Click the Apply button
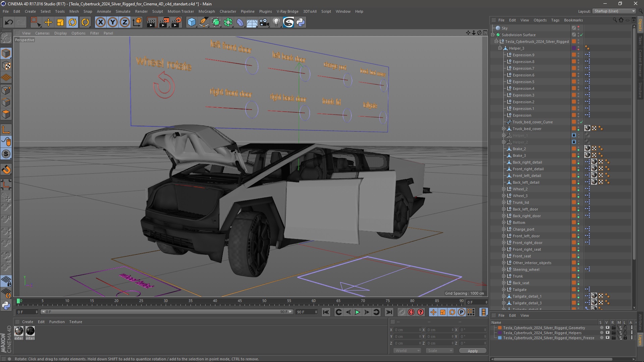Image resolution: width=644 pixels, height=362 pixels. 472,351
